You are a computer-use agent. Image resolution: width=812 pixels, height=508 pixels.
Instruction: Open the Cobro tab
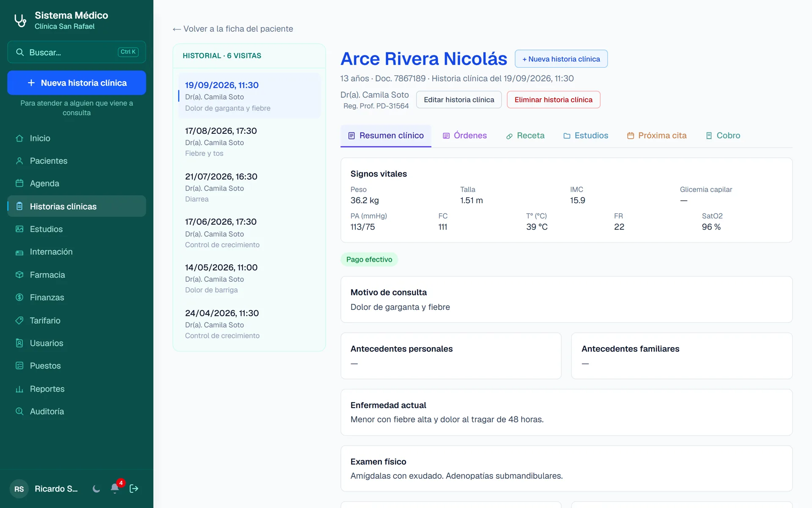tap(723, 135)
